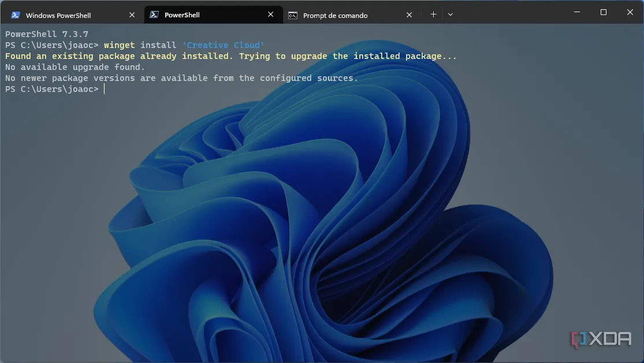Click the active PowerShell tab's icon
This screenshot has height=363, width=644.
tap(154, 15)
